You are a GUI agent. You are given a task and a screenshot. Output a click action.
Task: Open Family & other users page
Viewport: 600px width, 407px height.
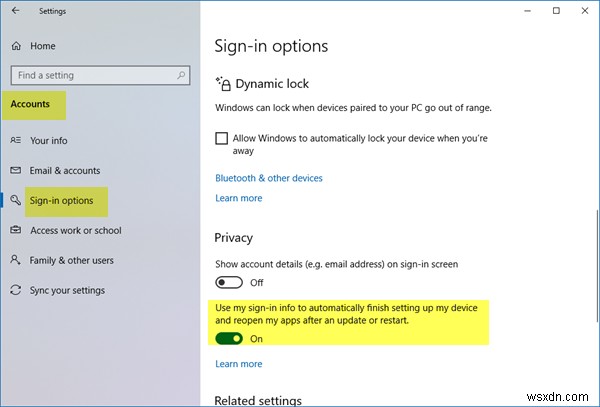point(72,260)
